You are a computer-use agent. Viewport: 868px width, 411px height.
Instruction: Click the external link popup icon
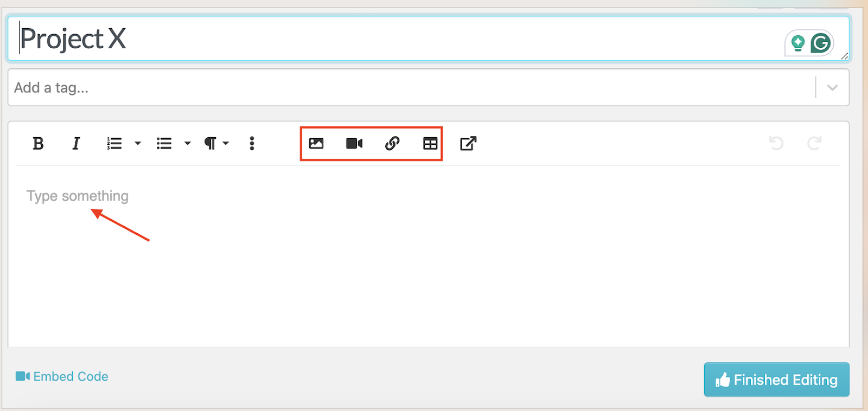pyautogui.click(x=468, y=144)
